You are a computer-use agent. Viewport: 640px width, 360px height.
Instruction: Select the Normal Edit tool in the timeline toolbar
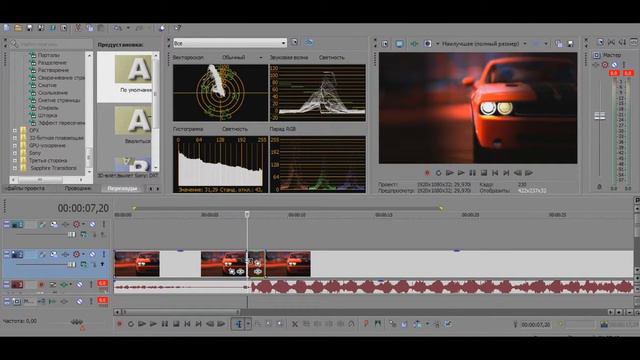(x=238, y=324)
